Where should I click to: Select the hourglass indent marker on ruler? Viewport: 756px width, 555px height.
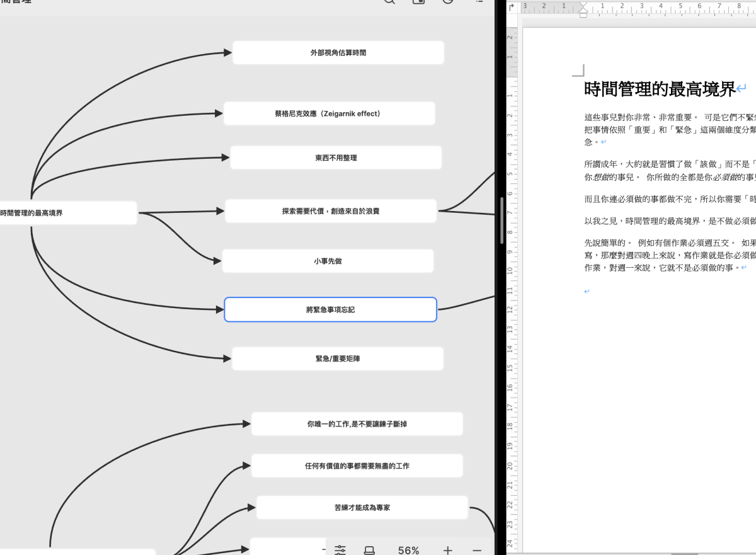(x=583, y=8)
